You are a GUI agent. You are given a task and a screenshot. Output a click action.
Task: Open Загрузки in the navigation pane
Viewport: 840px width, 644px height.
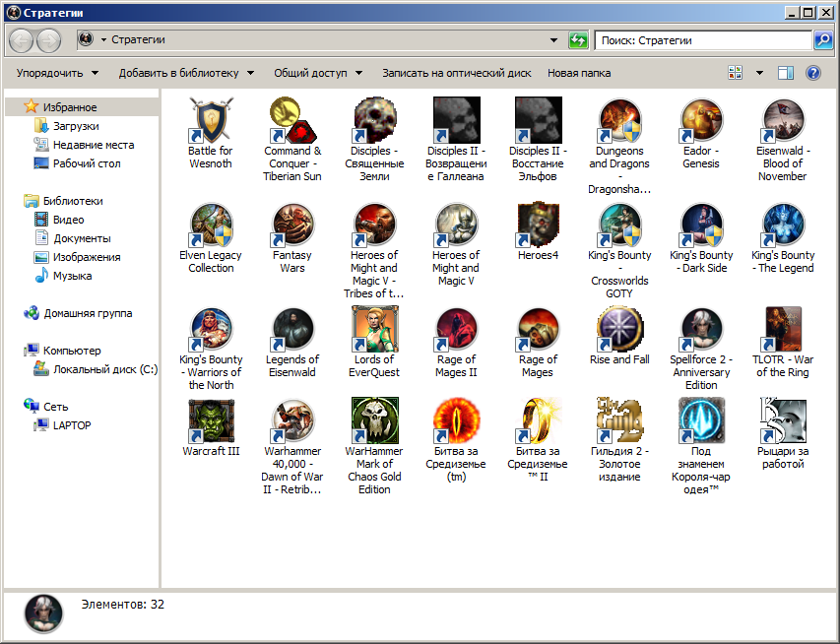(x=66, y=126)
